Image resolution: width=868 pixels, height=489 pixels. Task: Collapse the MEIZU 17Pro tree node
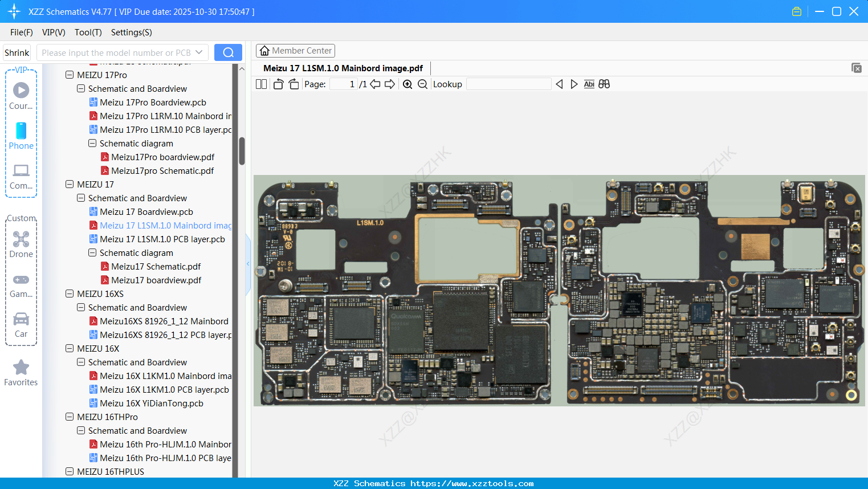(70, 75)
